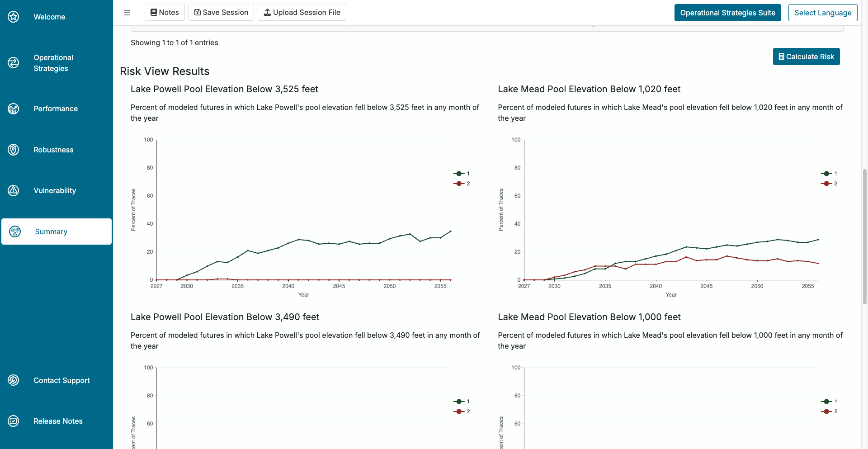Click the 'Risk View Results' heading

(x=165, y=71)
